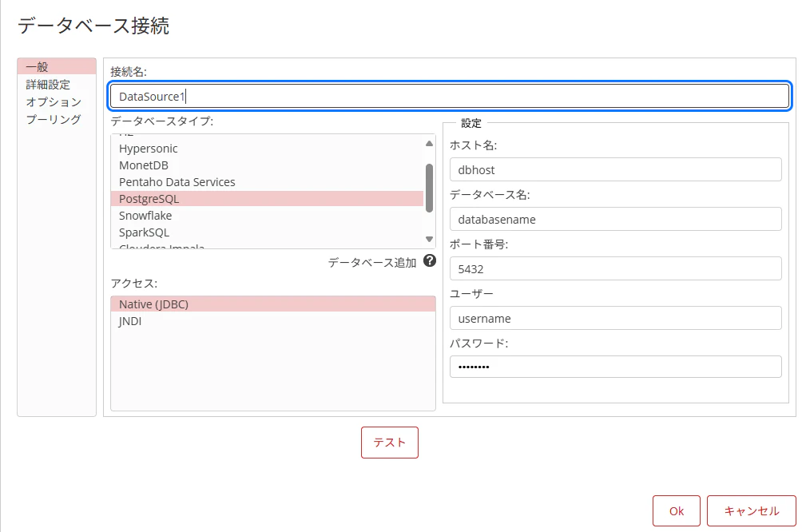This screenshot has width=802, height=532.
Task: Focus the 接続名 input field
Action: click(x=450, y=96)
